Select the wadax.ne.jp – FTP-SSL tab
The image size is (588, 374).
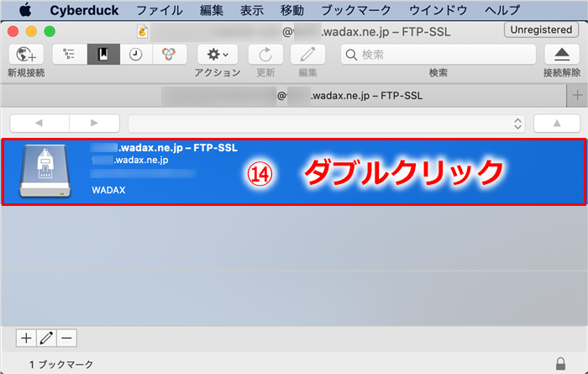point(284,96)
